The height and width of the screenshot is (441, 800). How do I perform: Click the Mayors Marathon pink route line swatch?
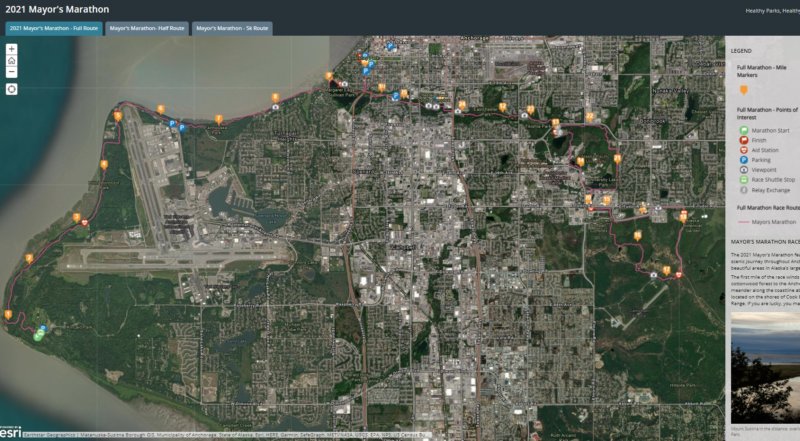tap(743, 222)
